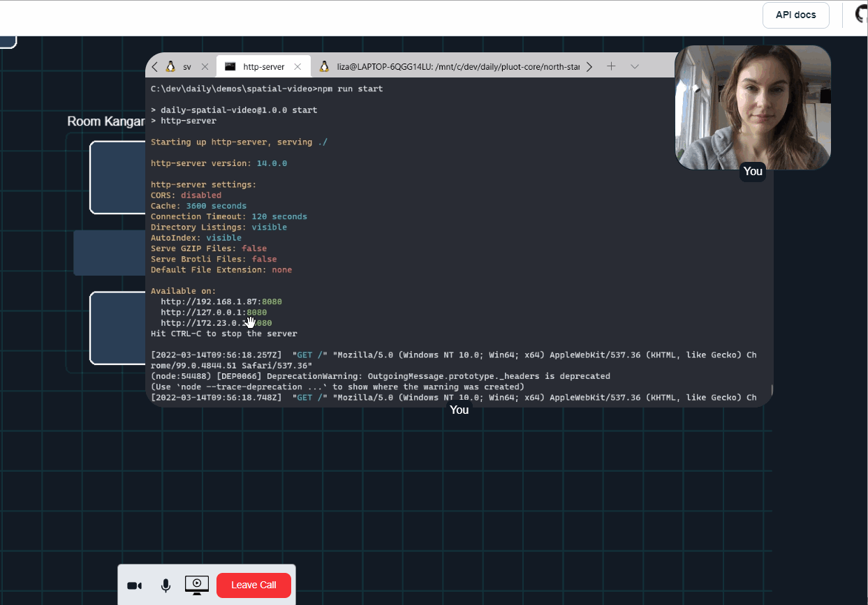Open the API docs page
The height and width of the screenshot is (605, 868).
point(795,15)
